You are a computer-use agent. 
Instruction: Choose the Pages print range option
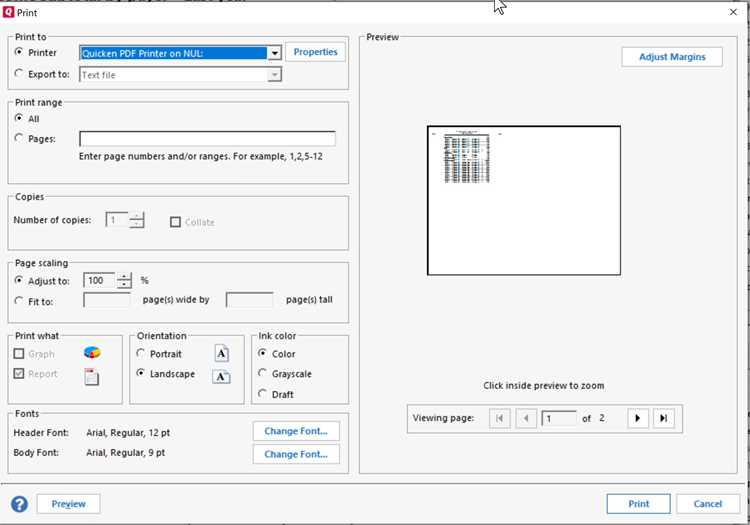point(19,138)
